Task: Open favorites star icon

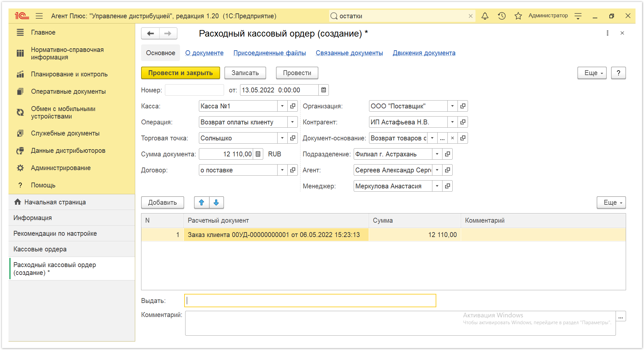Action: pos(518,16)
